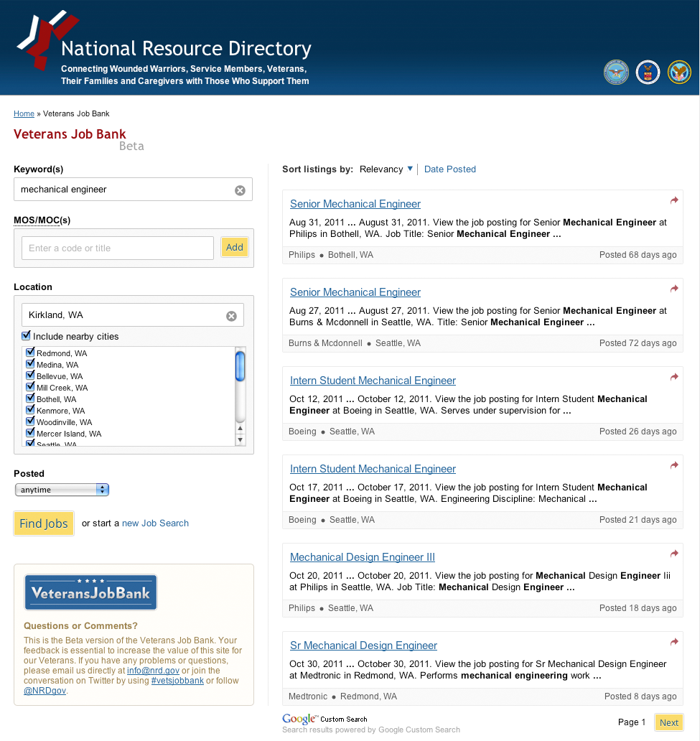This screenshot has height=741, width=700.
Task: Open the Philips Senior Mechanical Engineer title link
Action: 355,204
